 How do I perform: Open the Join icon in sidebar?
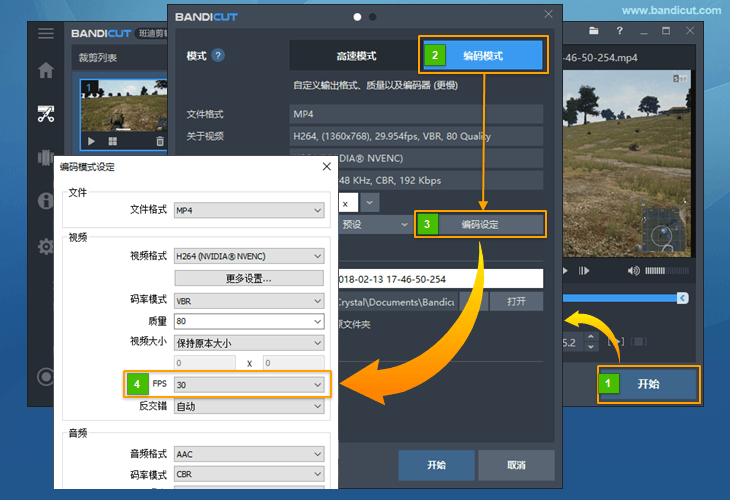click(46, 157)
